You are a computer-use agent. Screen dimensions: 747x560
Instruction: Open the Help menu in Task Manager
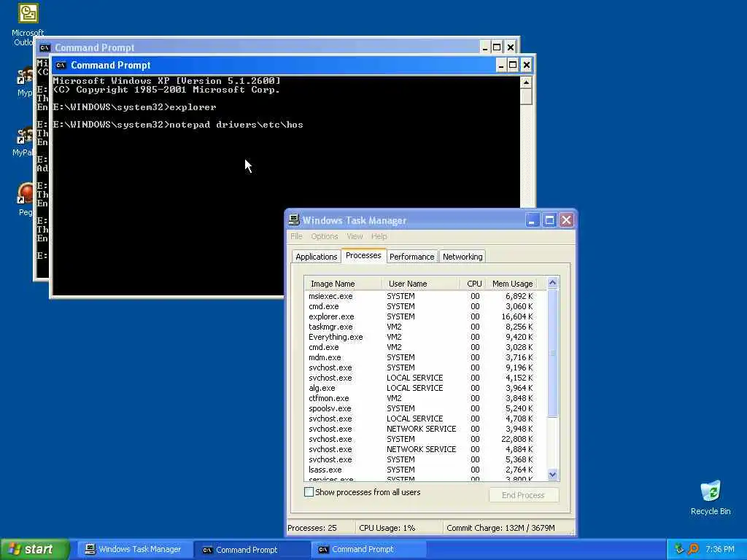(x=379, y=236)
